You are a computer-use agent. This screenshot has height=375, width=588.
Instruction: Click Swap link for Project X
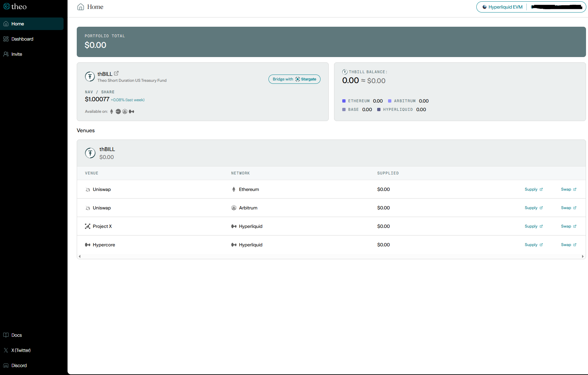point(569,226)
